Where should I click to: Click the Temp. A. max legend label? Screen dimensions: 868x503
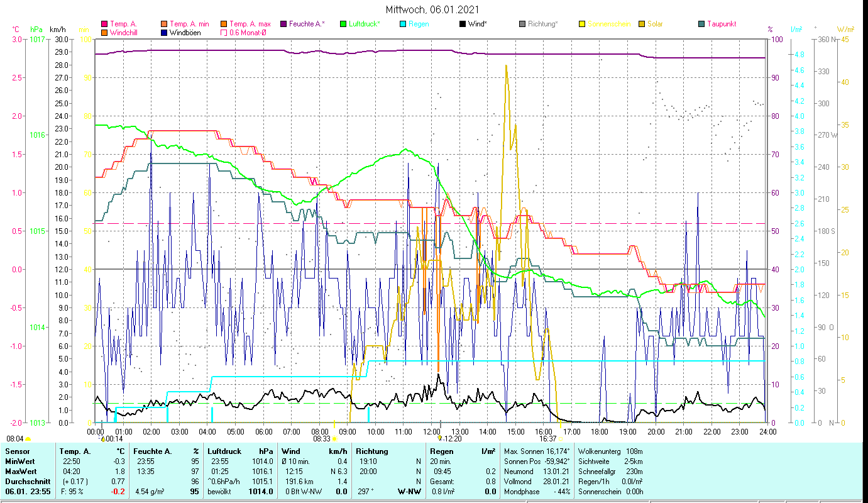tap(250, 25)
